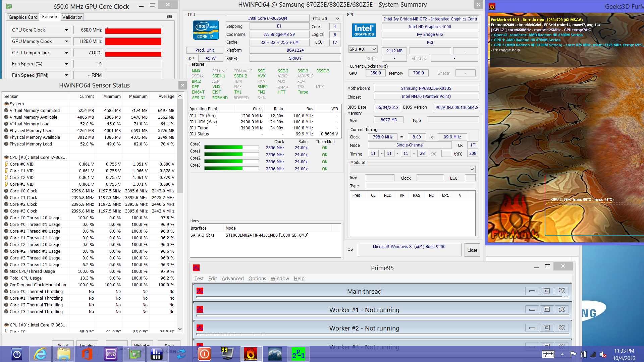The width and height of the screenshot is (644, 362).
Task: Click the muted speaker volume icon
Action: tap(603, 354)
